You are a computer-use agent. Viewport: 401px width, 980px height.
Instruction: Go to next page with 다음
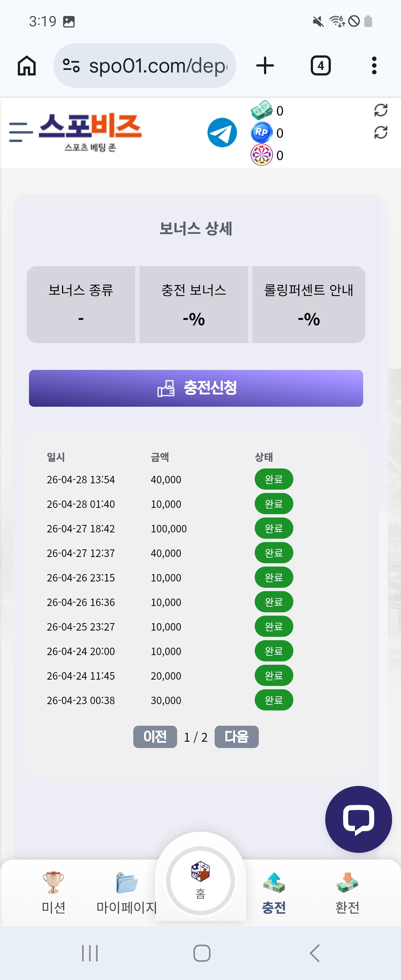[x=237, y=737]
